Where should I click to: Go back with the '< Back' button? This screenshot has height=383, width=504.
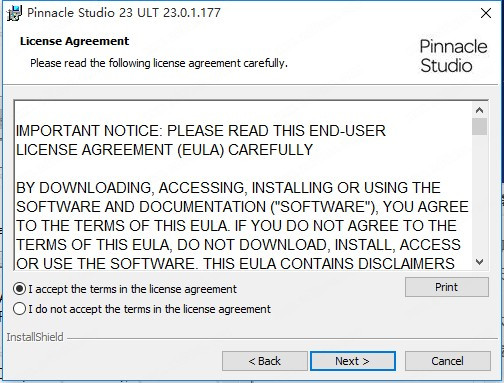click(x=265, y=361)
